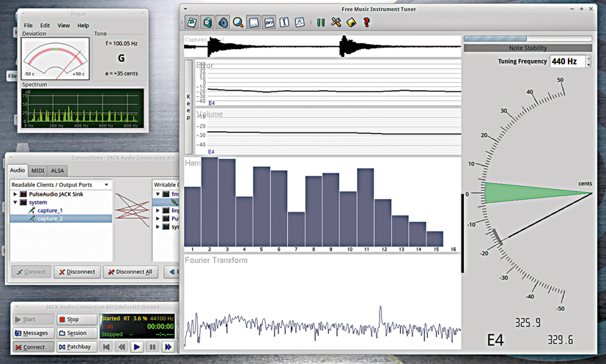Open the Patchbay in JACK control
606x364 pixels.
[77, 347]
